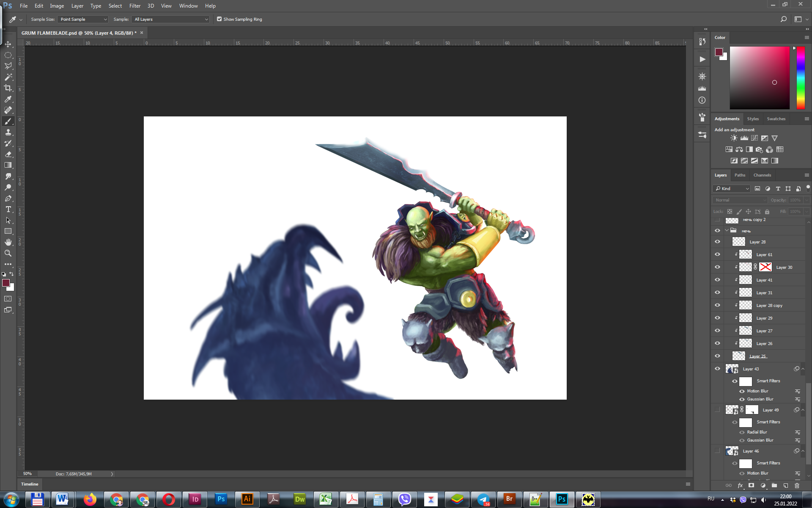The image size is (812, 508).
Task: Pick a color in the Color panel field
Action: [x=760, y=78]
